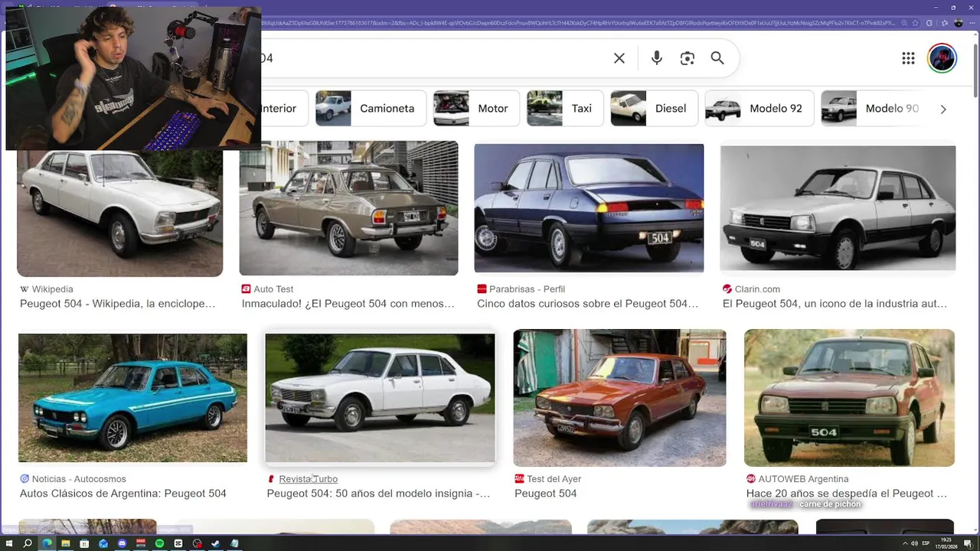Open File Explorer from the taskbar
The height and width of the screenshot is (551, 980).
(66, 543)
